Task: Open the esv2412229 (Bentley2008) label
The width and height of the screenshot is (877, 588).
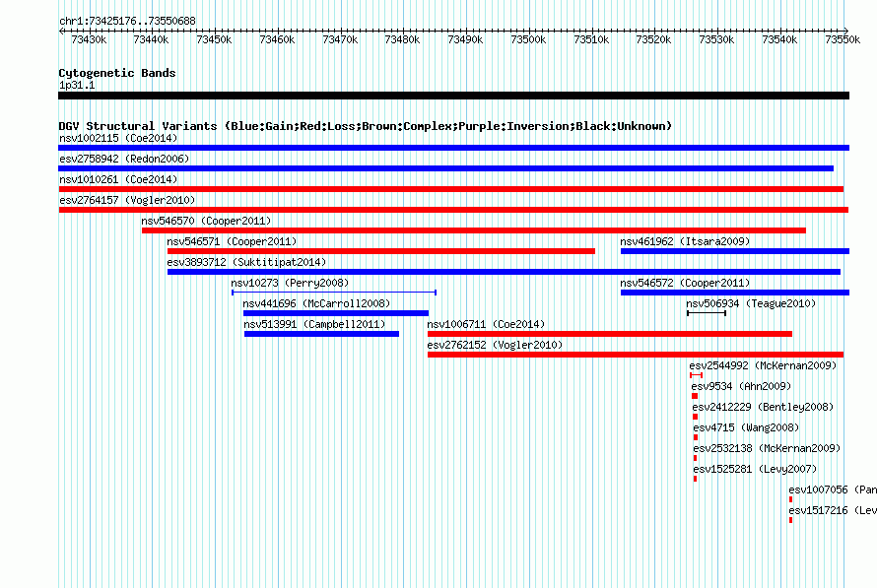Action: point(763,407)
